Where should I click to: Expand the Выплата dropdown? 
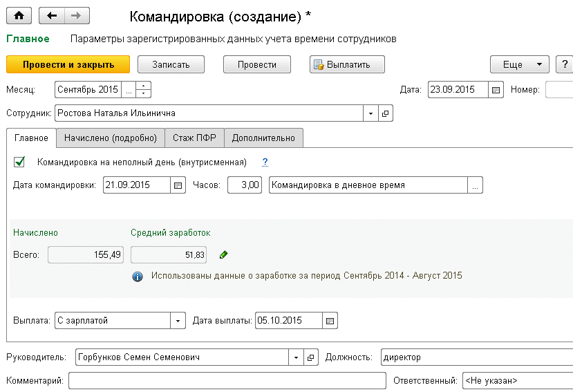178,321
